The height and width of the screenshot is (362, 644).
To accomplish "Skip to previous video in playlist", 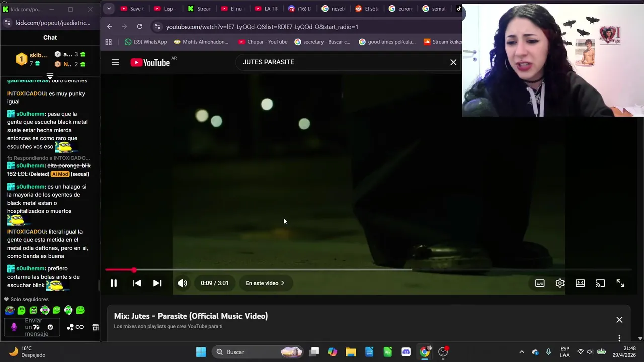I will 137,283.
